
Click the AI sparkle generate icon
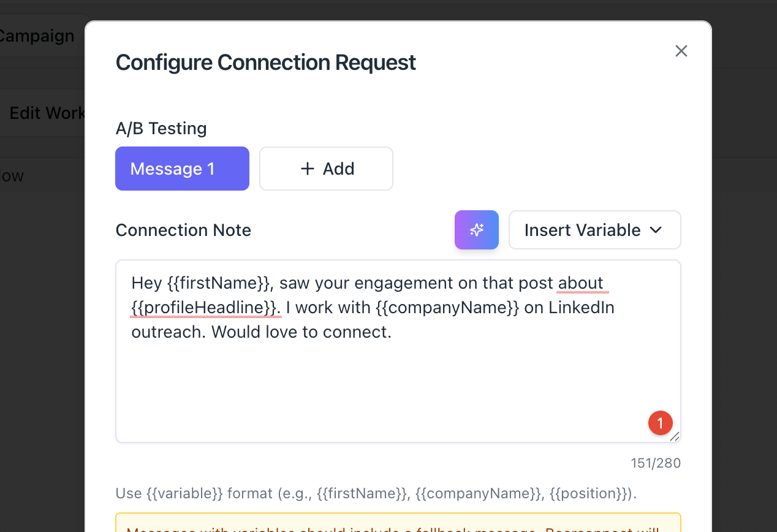pyautogui.click(x=476, y=230)
